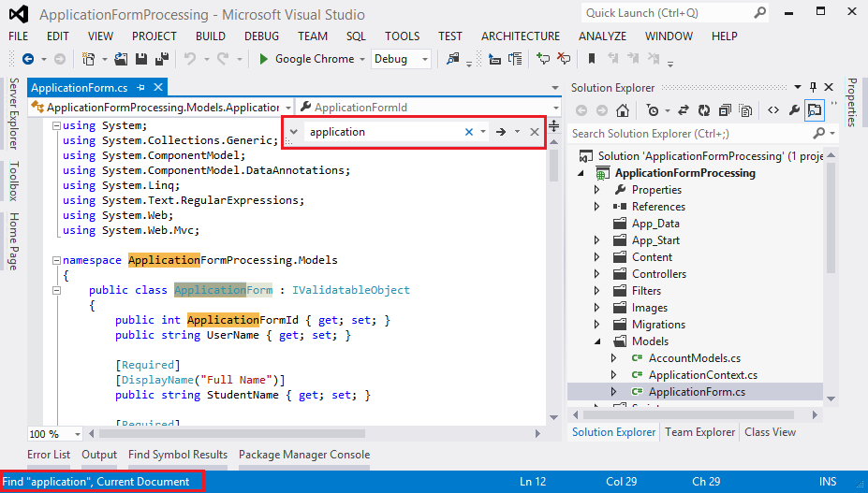868x493 pixels.
Task: Click Pending Changes Filter clock icon
Action: pos(653,110)
